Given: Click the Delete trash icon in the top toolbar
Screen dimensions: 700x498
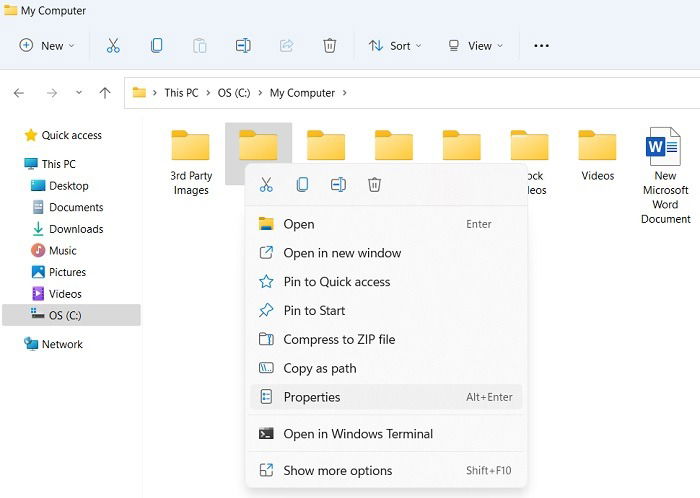Looking at the screenshot, I should 329,46.
